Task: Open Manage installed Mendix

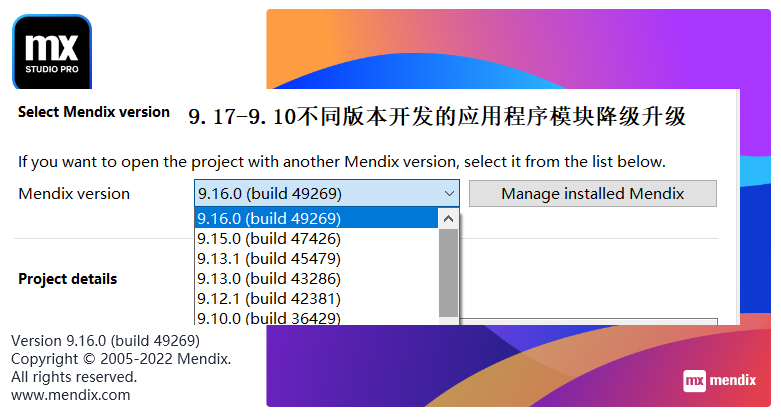Action: point(593,194)
